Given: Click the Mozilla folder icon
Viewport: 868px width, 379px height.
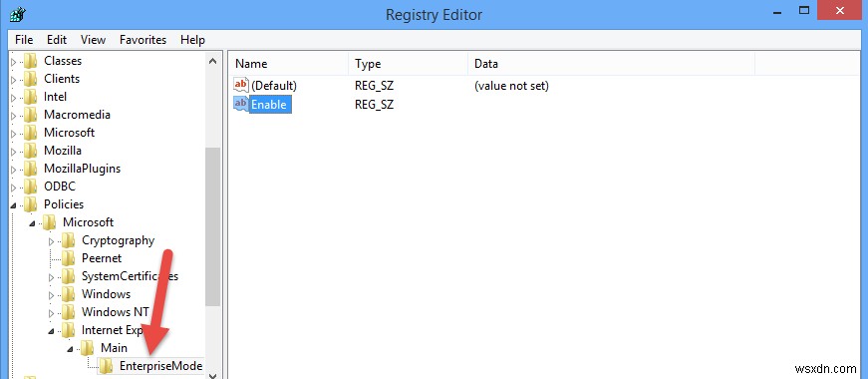Looking at the screenshot, I should point(31,151).
